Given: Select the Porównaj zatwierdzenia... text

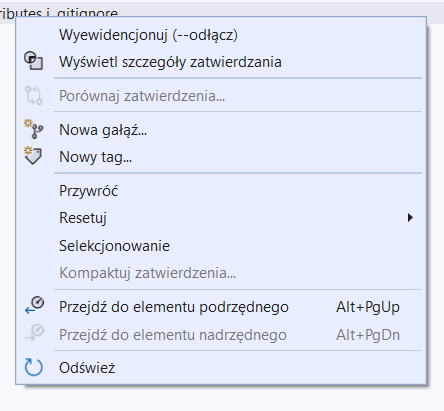Looking at the screenshot, I should (142, 96).
